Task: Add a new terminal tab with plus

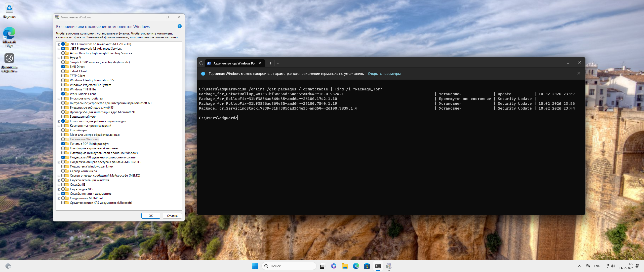Action: [270, 63]
